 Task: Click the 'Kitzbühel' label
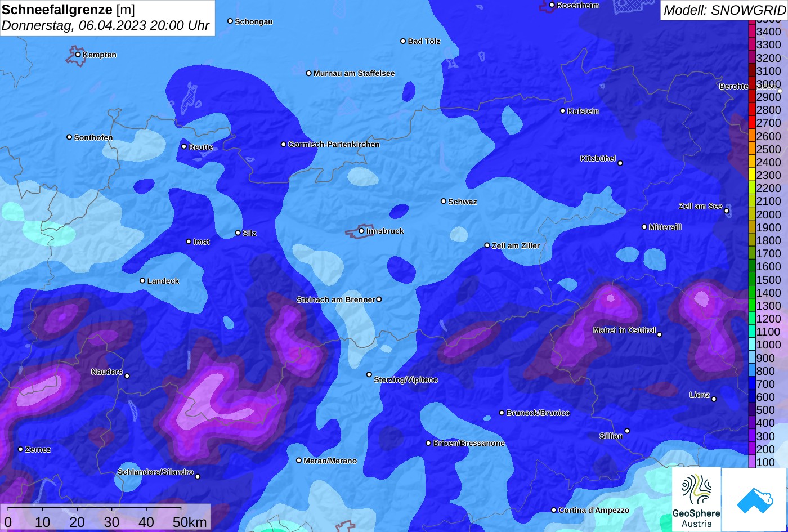(x=598, y=159)
